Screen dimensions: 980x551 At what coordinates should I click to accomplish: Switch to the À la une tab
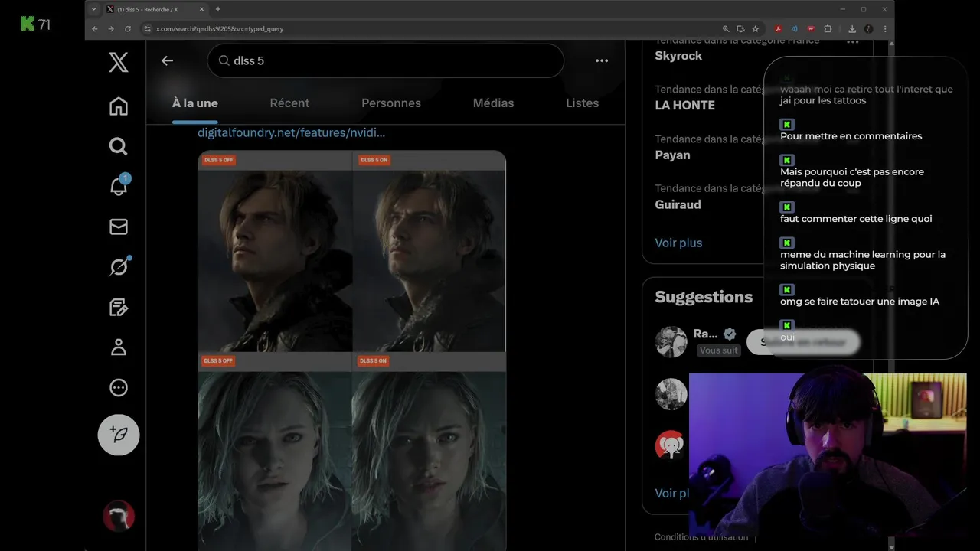195,103
